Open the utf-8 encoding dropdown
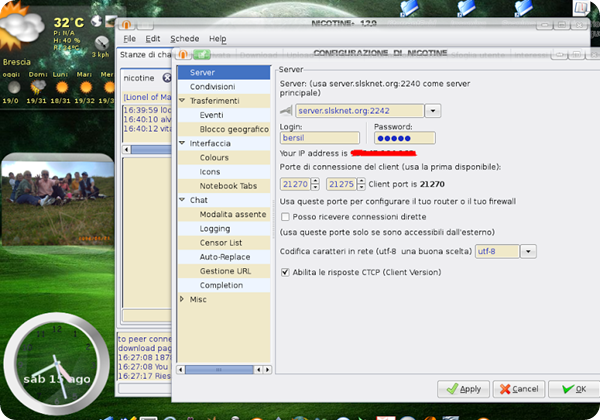 pyautogui.click(x=528, y=252)
